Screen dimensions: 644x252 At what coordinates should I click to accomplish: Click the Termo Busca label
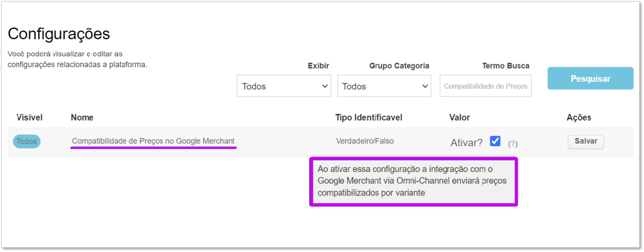tap(506, 66)
